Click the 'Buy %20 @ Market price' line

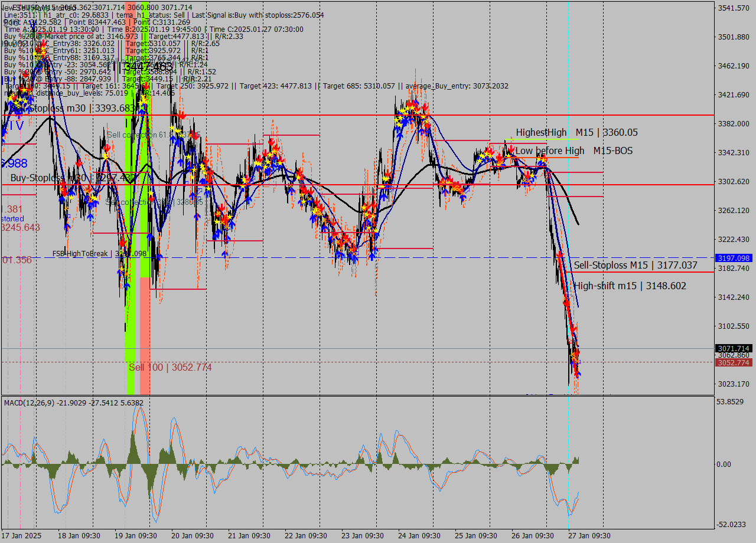click(123, 37)
